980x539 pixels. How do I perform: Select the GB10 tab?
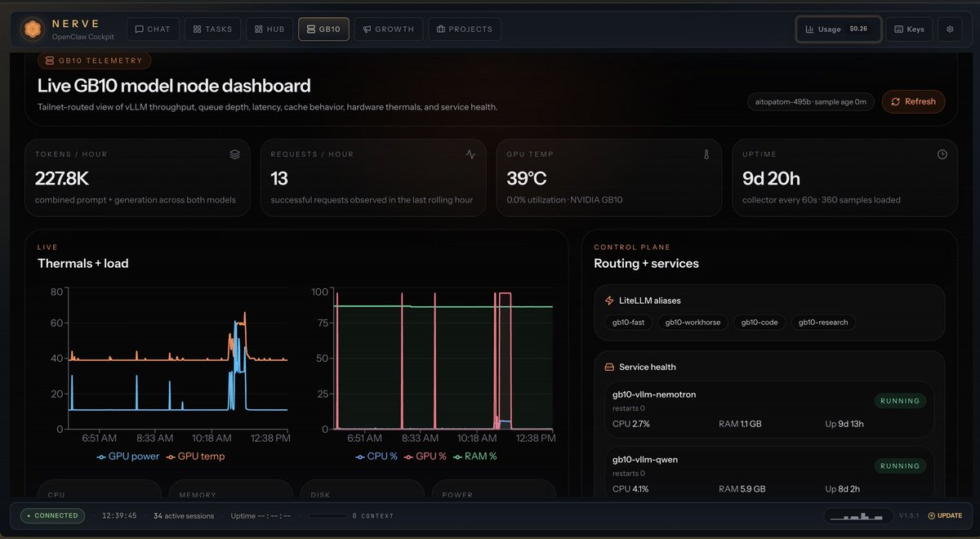pos(324,29)
